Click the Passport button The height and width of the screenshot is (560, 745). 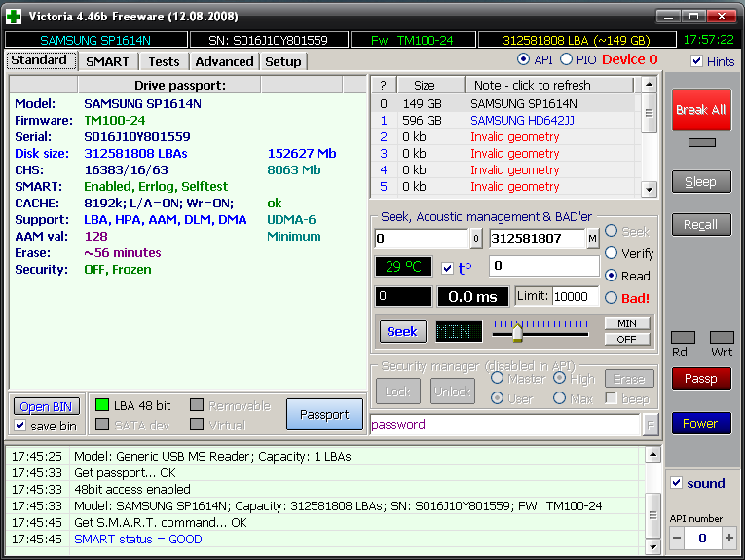tap(325, 415)
